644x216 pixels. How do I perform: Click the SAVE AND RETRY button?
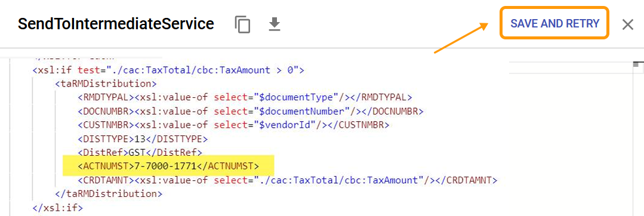coord(554,23)
